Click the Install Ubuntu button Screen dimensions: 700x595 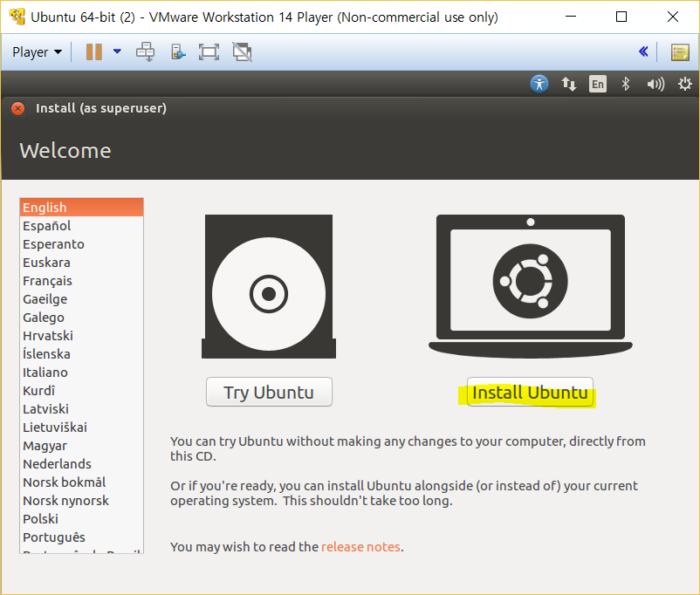[x=530, y=393]
